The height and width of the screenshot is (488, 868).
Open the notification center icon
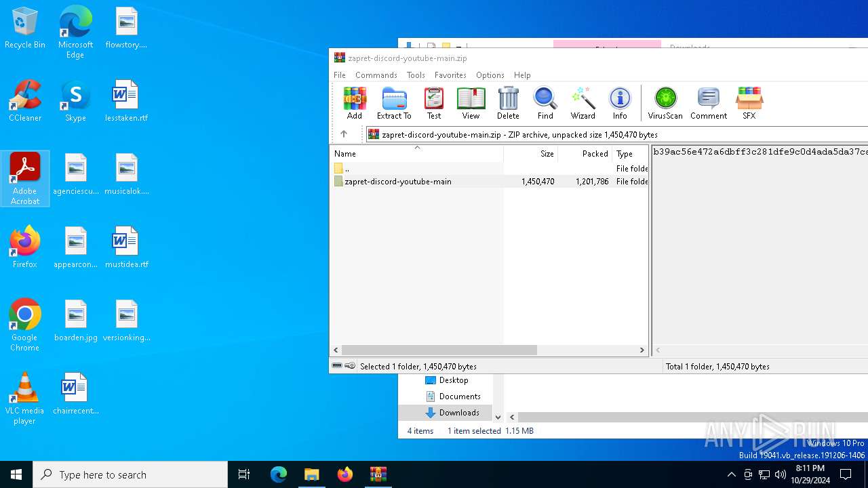pos(846,474)
